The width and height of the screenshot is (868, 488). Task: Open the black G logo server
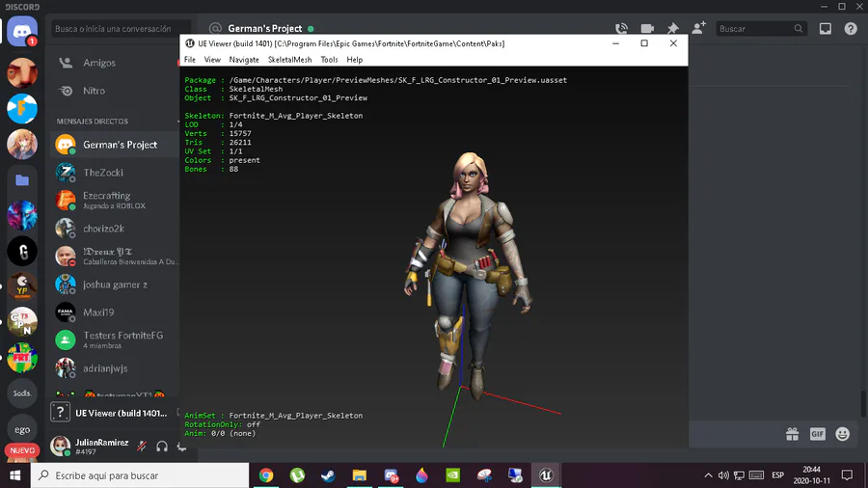tap(22, 251)
